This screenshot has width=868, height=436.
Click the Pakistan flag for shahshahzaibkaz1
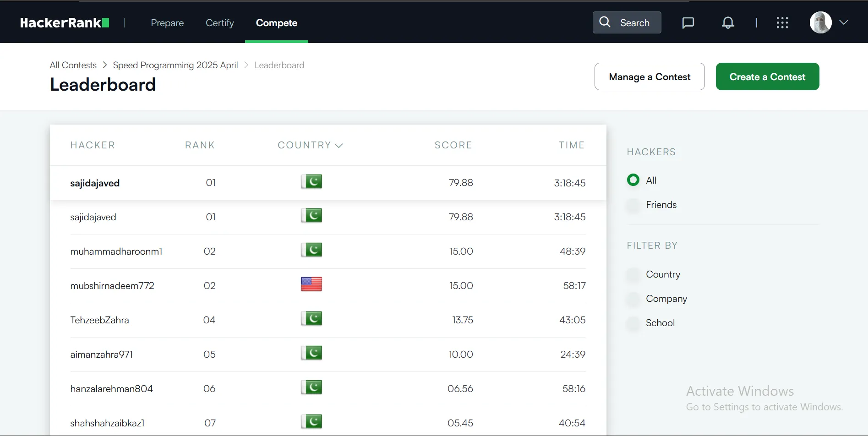tap(311, 422)
